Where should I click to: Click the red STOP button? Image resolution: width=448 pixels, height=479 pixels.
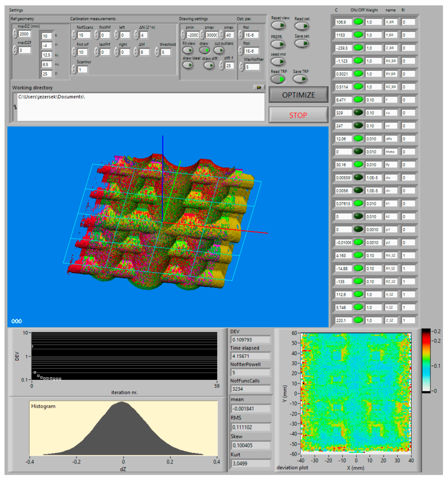coord(298,115)
